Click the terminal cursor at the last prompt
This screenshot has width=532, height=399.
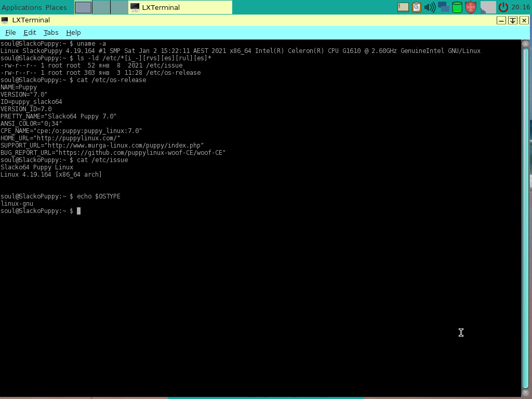pyautogui.click(x=79, y=211)
